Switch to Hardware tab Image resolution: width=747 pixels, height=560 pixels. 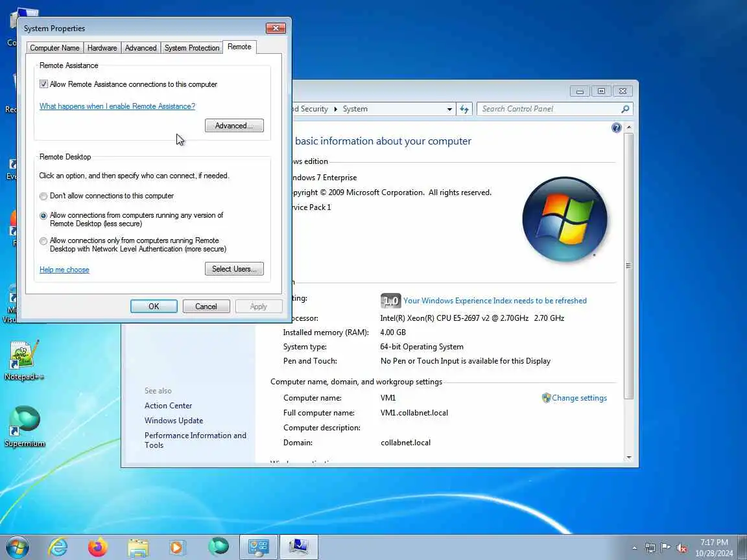[x=102, y=47]
